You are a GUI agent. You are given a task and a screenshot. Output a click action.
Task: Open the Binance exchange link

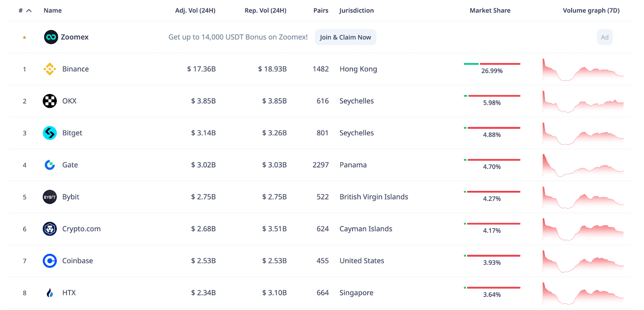75,69
